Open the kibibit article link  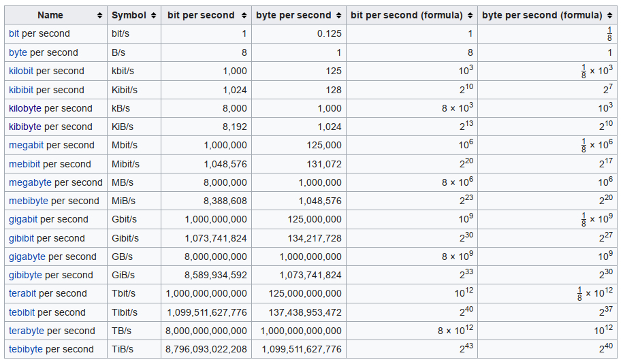[x=21, y=90]
